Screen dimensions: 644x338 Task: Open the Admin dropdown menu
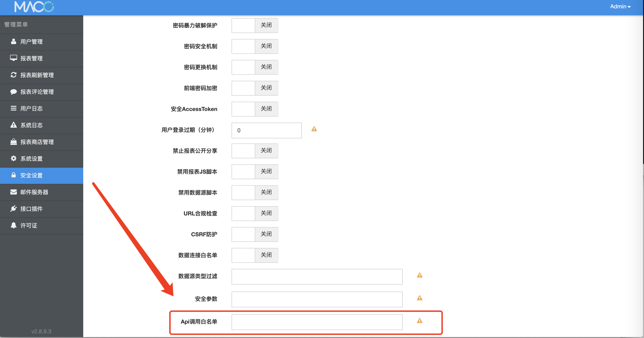(x=620, y=6)
